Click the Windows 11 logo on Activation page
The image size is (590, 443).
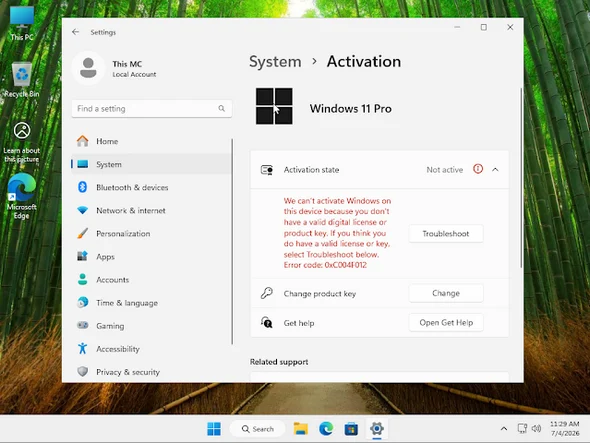[x=274, y=106]
